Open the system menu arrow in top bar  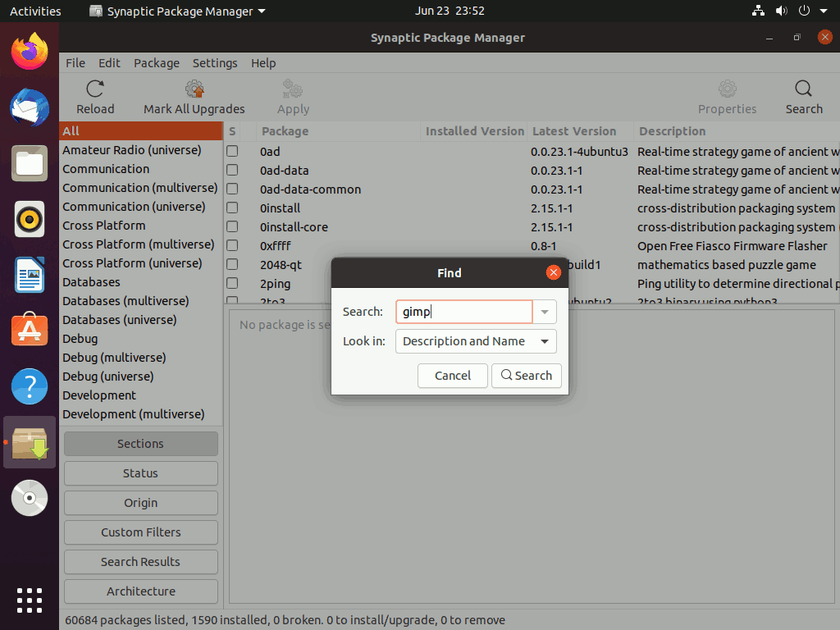click(824, 11)
